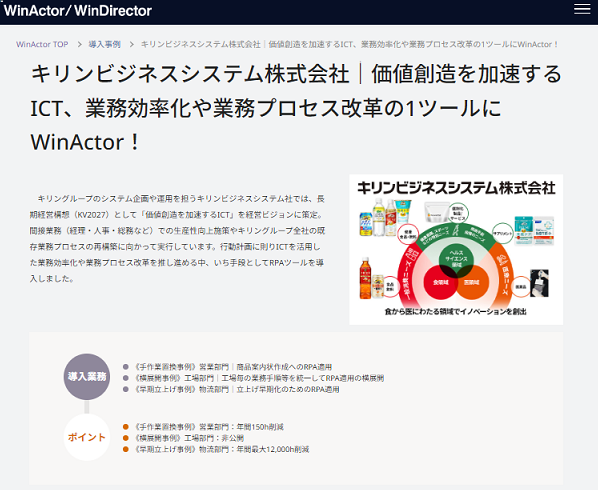Click the green ヘルスサイエンス領域 circle in diagram
The image size is (598, 490).
[x=456, y=259]
